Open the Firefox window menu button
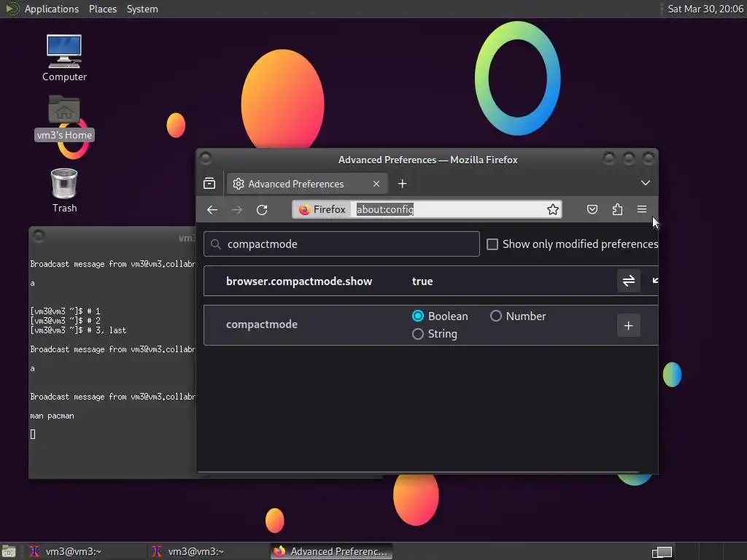This screenshot has width=747, height=560. 206,158
